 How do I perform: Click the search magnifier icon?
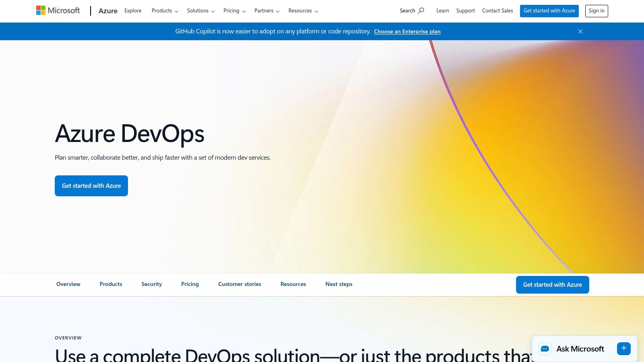(x=421, y=11)
